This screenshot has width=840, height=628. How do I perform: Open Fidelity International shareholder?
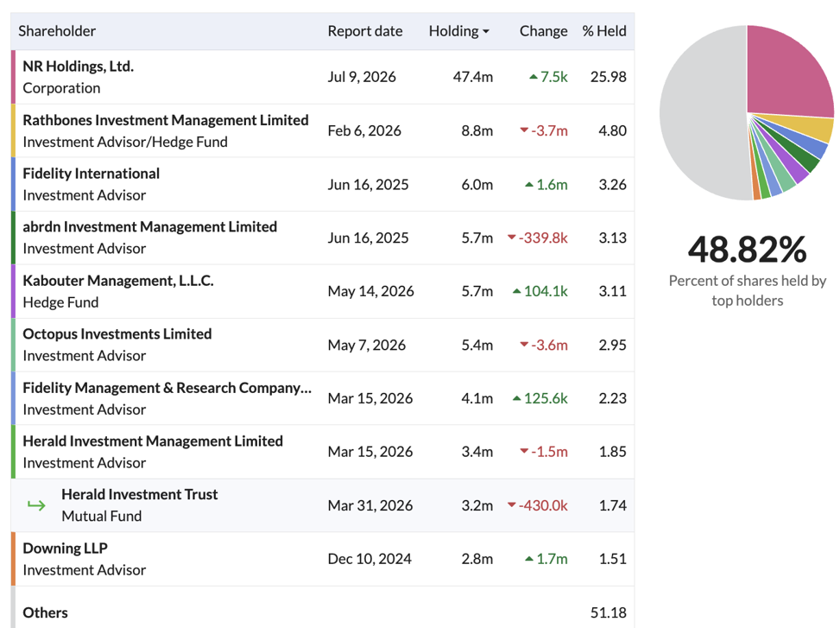tap(91, 174)
